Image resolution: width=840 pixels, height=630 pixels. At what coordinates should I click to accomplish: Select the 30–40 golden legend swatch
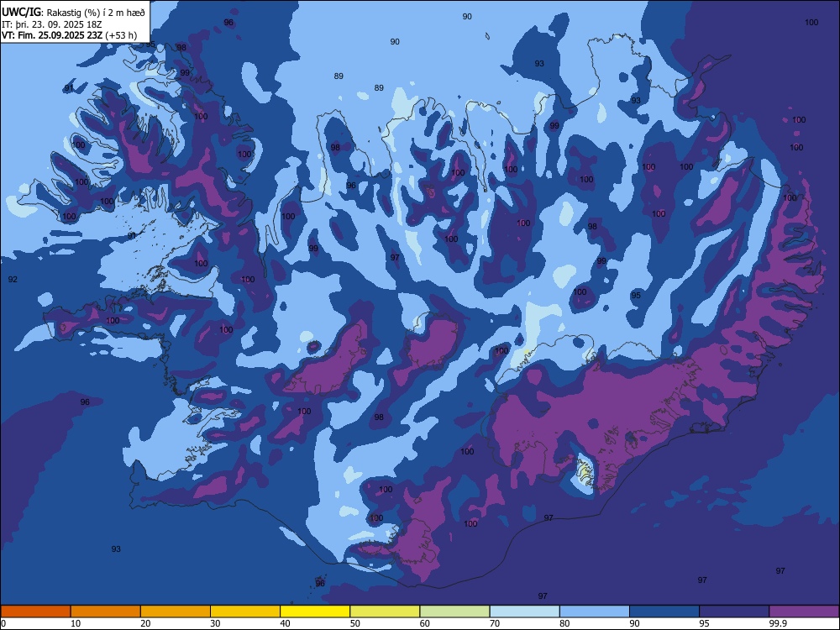[245, 612]
